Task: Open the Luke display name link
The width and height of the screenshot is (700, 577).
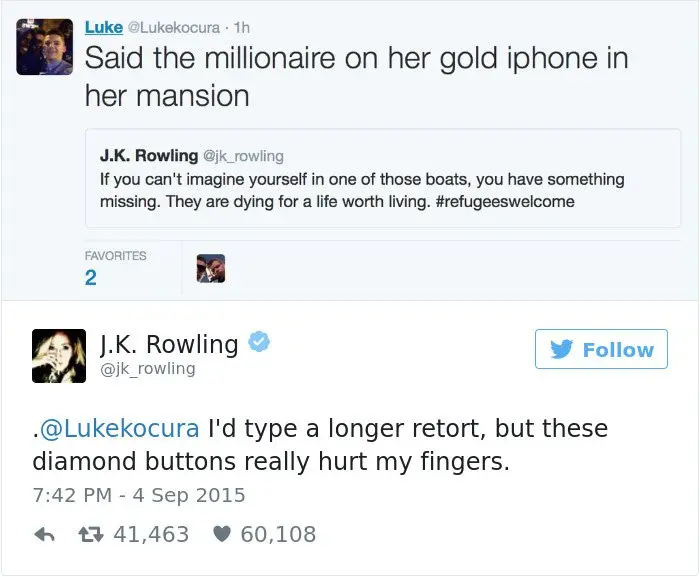Action: coord(103,26)
